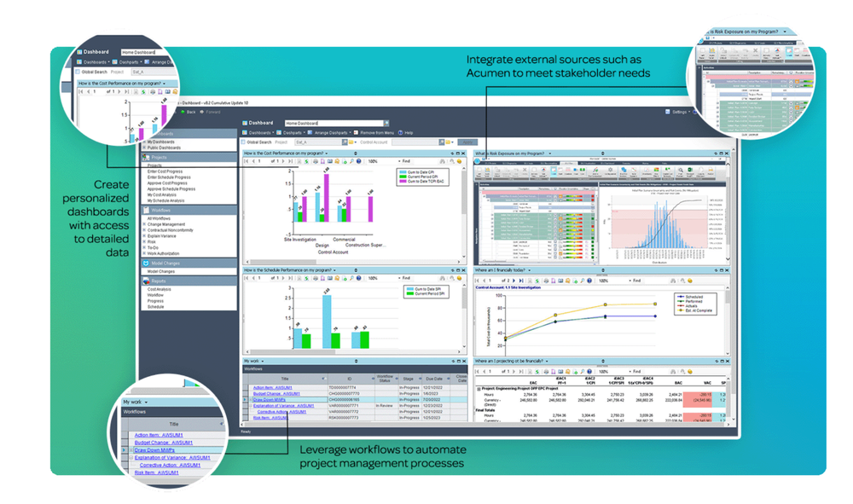Click the Due Date column header
Screen dimensions: 853x504
click(434, 379)
